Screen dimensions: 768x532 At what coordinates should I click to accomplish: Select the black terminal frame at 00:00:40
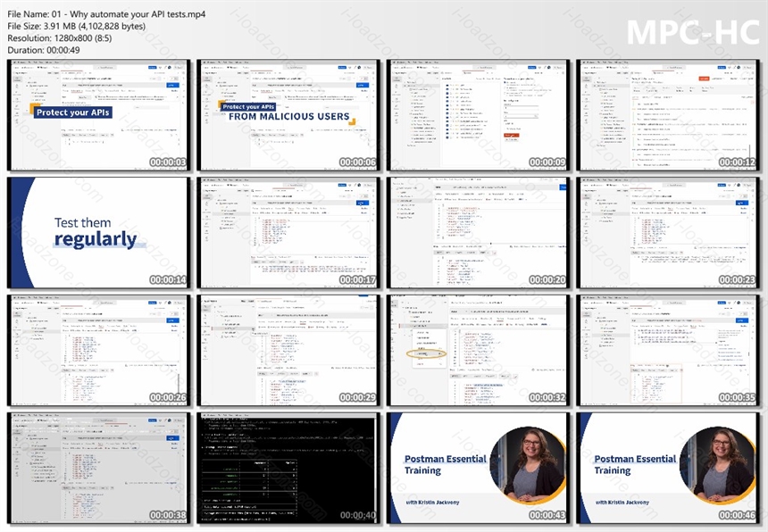pos(288,468)
